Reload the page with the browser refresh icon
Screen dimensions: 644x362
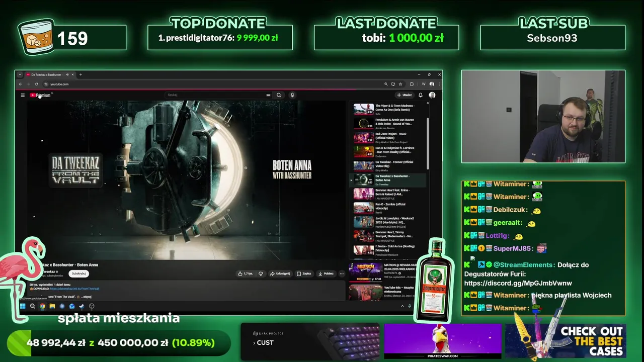tap(36, 84)
